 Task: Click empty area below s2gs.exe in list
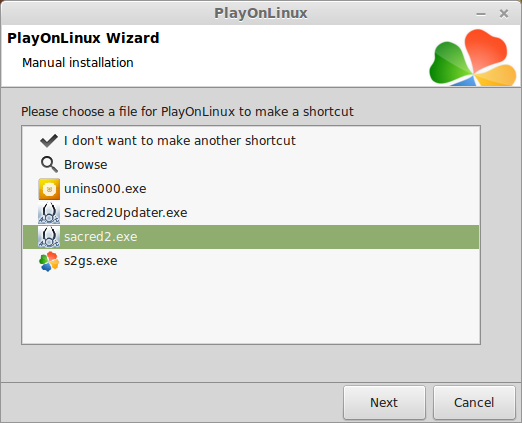(x=251, y=308)
